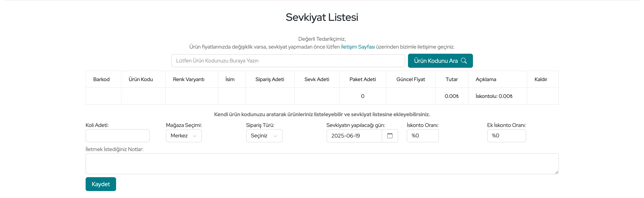
Task: Click the textarea resize handle
Action: [556, 172]
